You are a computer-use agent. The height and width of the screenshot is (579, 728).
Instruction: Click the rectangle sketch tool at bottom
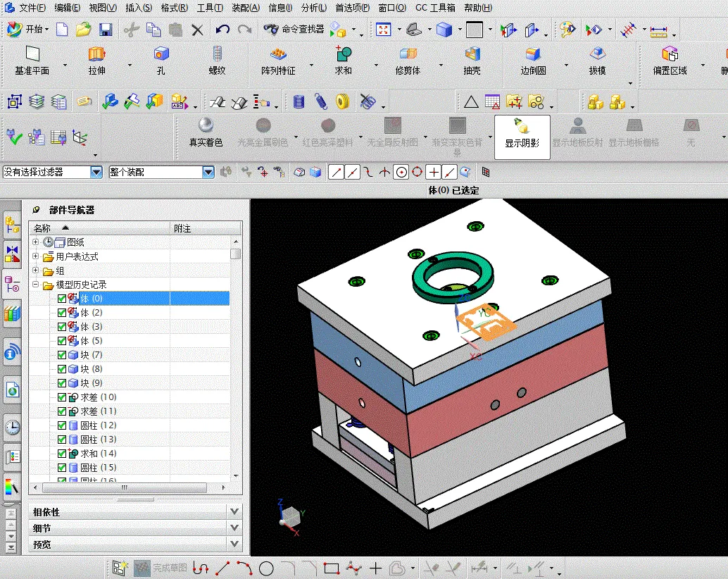(332, 568)
